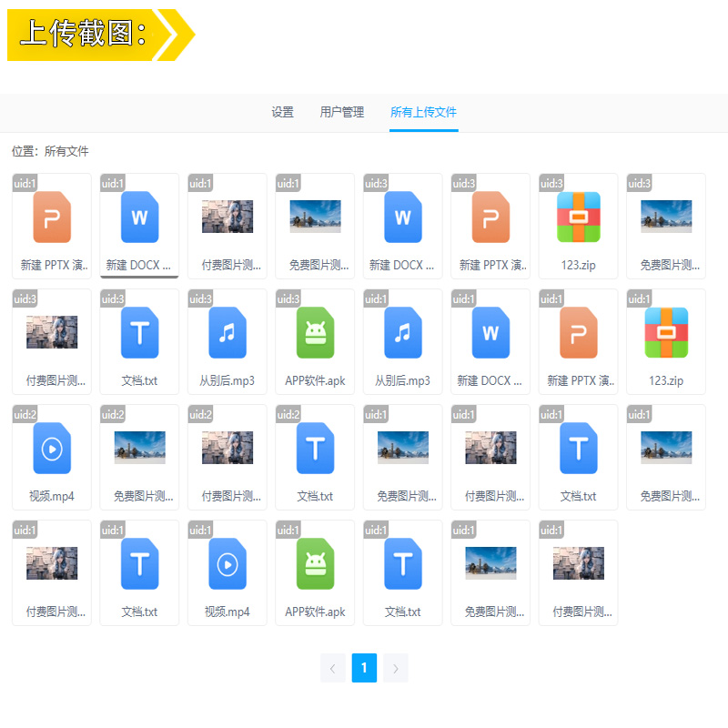Click the uid:3 免费图片测... landscape thumbnail

(666, 217)
